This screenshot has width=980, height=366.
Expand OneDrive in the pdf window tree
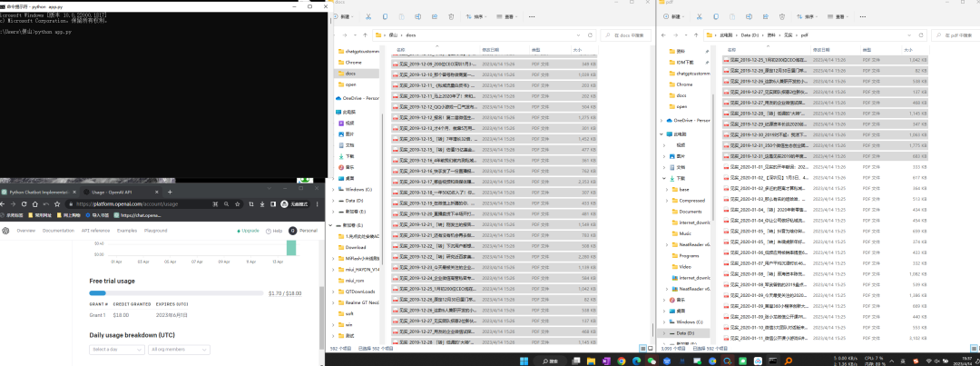[x=661, y=120]
